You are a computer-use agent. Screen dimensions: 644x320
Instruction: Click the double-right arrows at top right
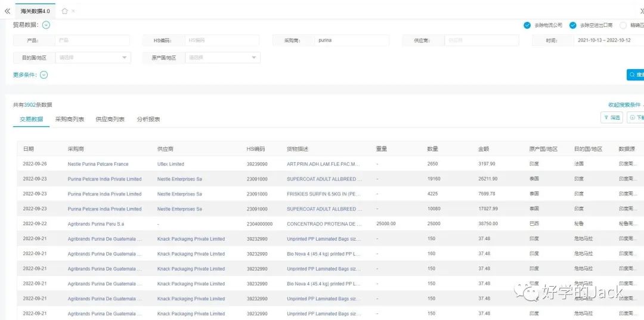[641, 11]
